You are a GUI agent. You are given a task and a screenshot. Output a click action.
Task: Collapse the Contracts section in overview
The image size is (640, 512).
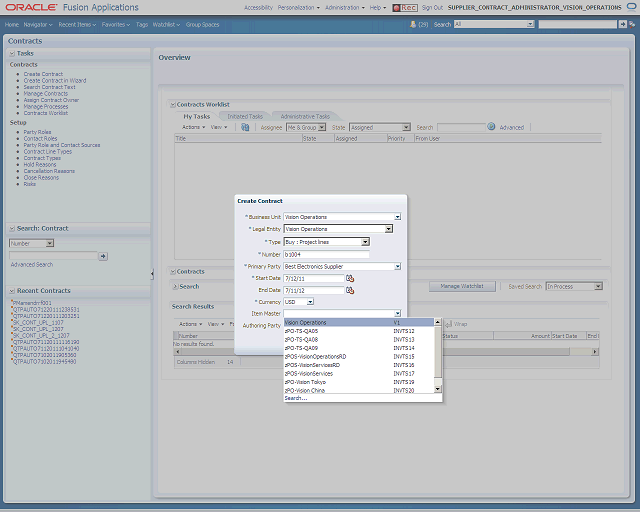[x=173, y=272]
